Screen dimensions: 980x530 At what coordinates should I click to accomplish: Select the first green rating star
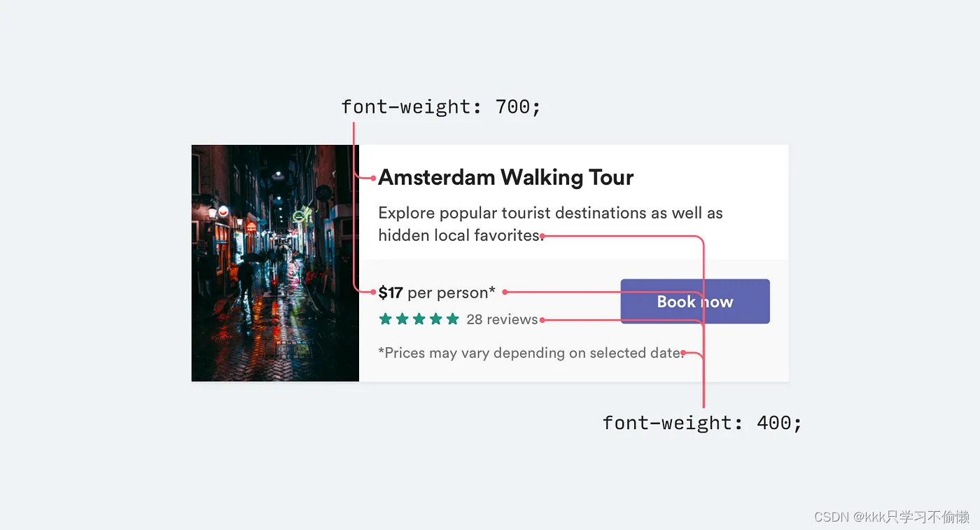point(385,319)
